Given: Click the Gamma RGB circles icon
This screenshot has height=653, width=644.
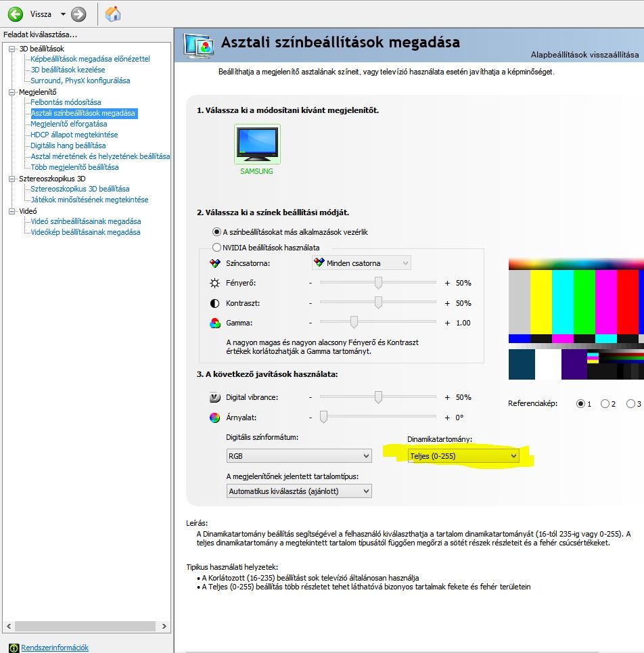Looking at the screenshot, I should tap(215, 323).
